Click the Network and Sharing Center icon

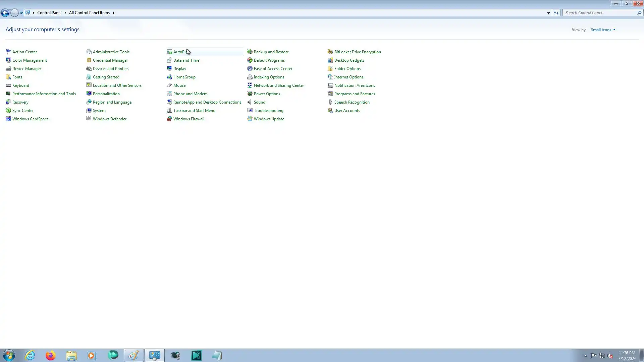click(x=250, y=85)
